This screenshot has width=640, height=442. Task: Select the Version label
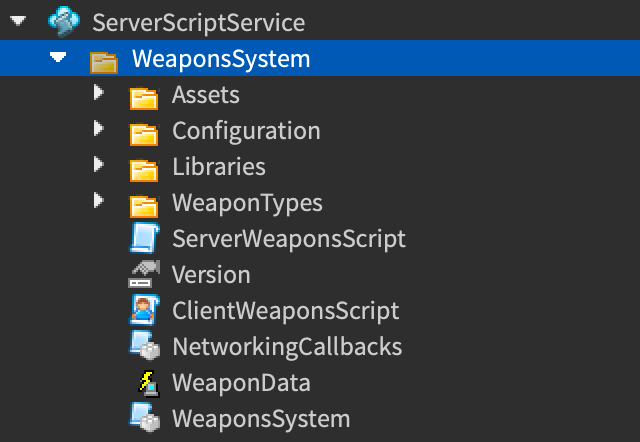pyautogui.click(x=211, y=275)
